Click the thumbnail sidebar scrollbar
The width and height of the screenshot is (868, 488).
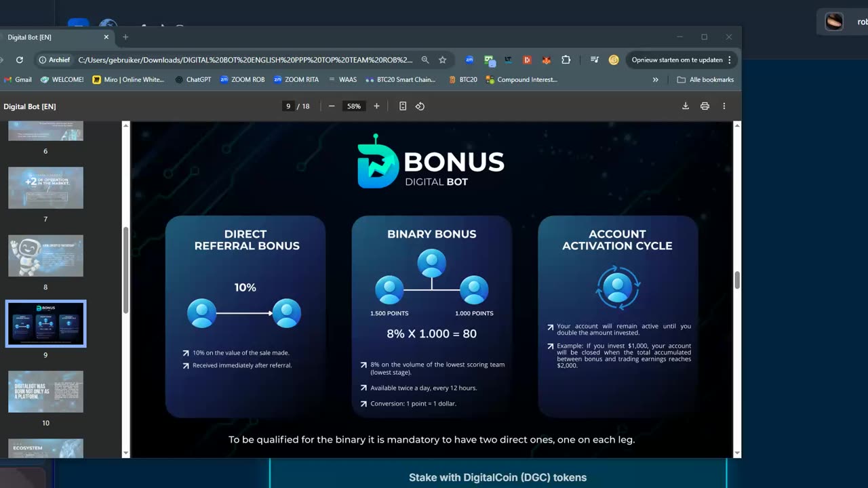point(125,268)
